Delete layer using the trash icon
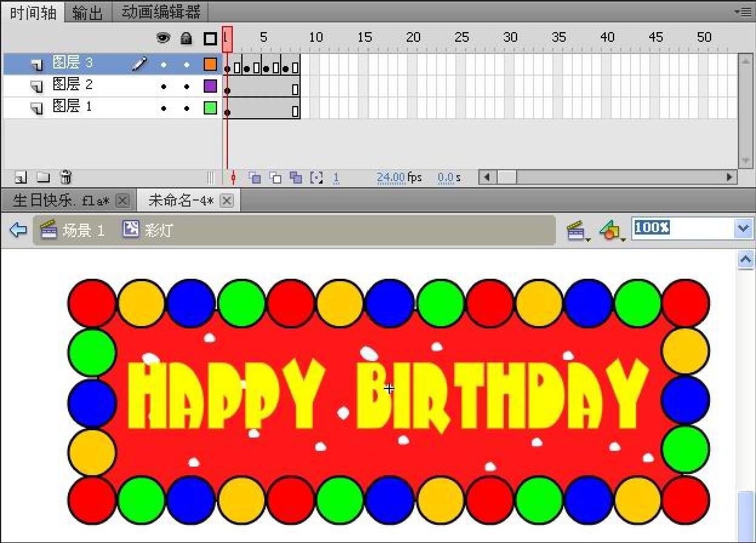 coord(66,177)
